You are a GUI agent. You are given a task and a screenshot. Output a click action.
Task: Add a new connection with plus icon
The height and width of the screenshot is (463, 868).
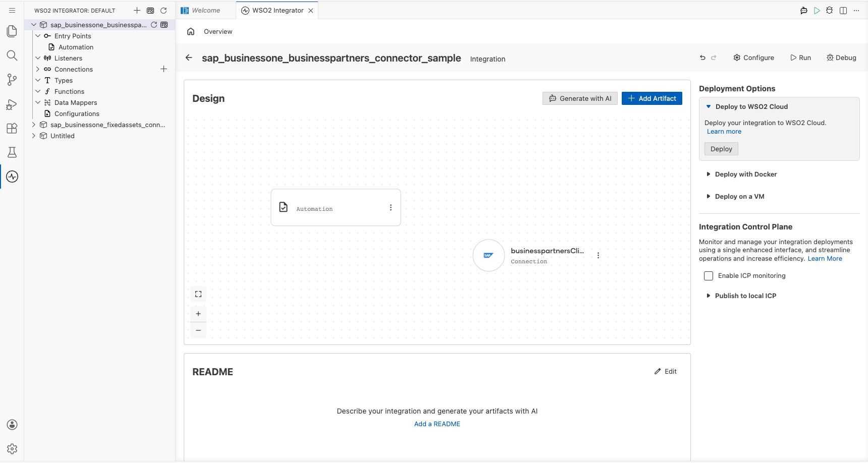pos(164,69)
